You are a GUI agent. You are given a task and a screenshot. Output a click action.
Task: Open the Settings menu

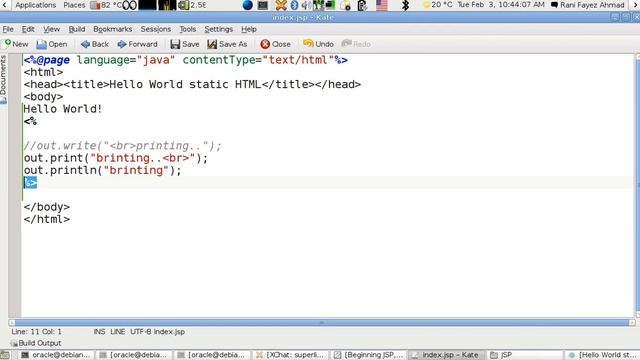click(x=218, y=29)
